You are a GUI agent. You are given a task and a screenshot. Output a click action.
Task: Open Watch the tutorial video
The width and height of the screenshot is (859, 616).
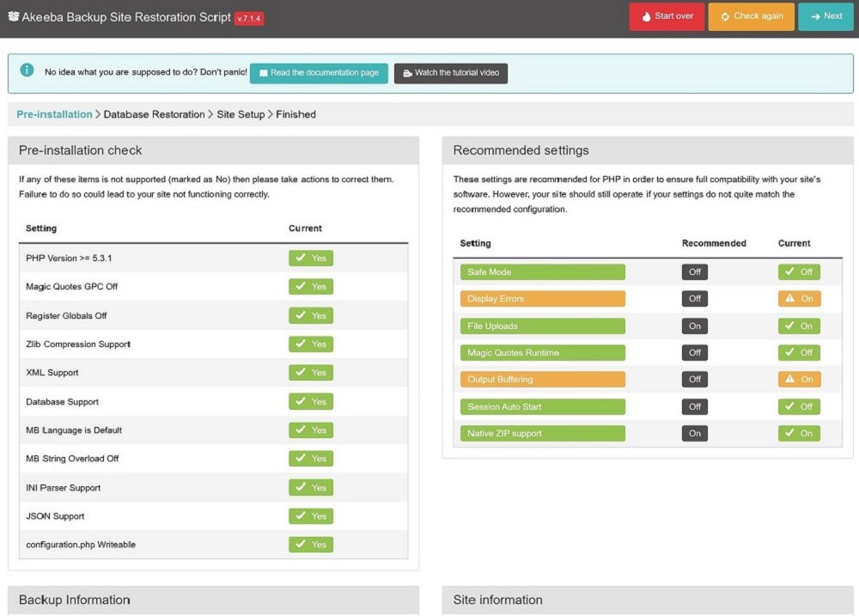pos(451,73)
